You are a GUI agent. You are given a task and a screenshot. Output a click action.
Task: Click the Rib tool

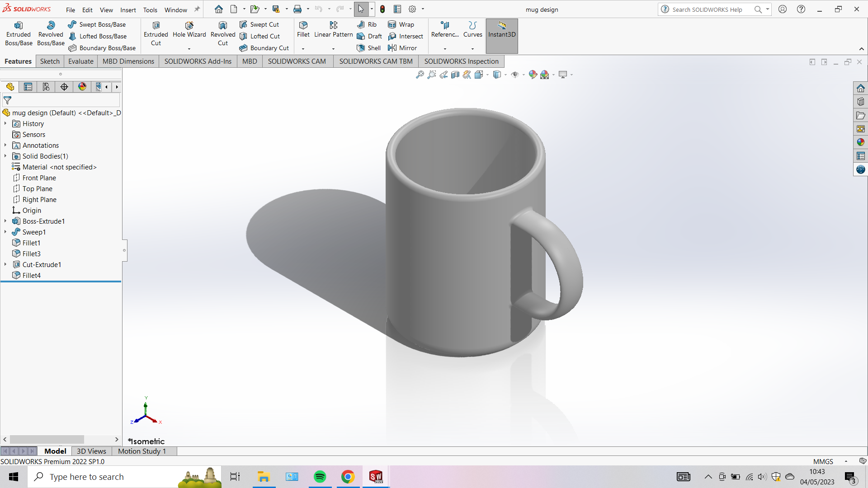367,24
